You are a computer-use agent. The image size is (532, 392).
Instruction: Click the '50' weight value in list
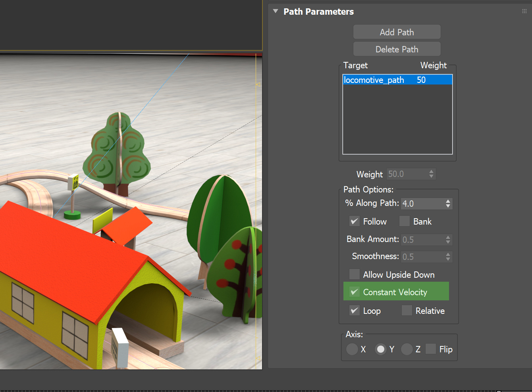[421, 80]
